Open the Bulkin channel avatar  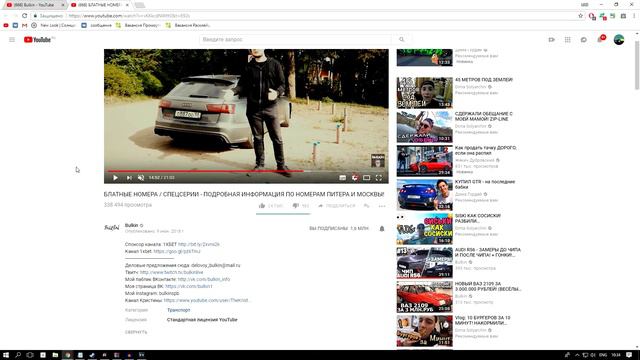pos(111,227)
